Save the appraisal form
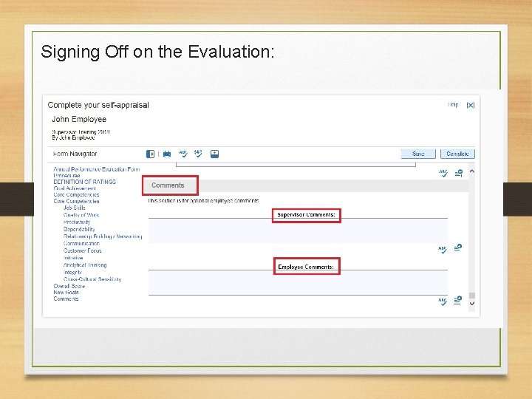 418,154
